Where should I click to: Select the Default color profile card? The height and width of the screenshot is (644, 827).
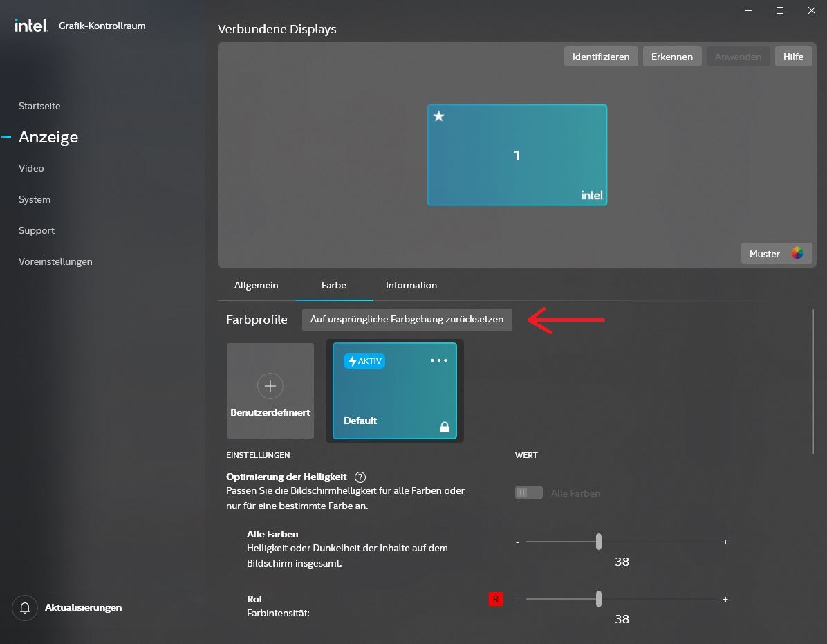(x=395, y=391)
